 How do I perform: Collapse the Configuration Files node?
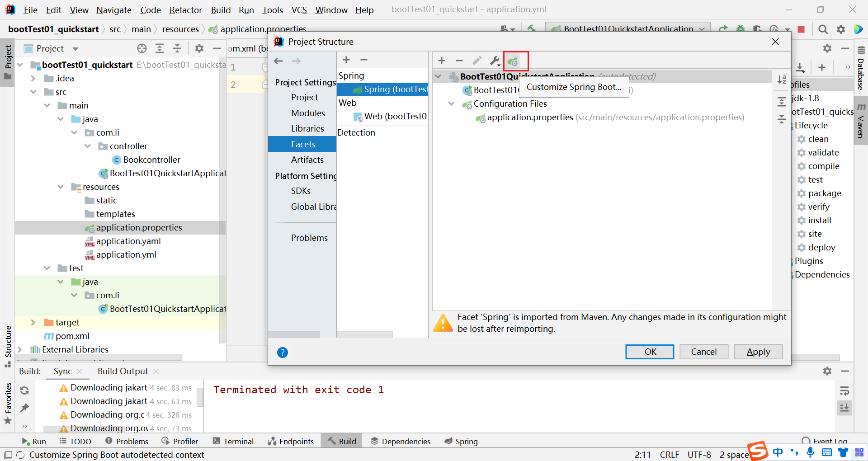click(451, 103)
